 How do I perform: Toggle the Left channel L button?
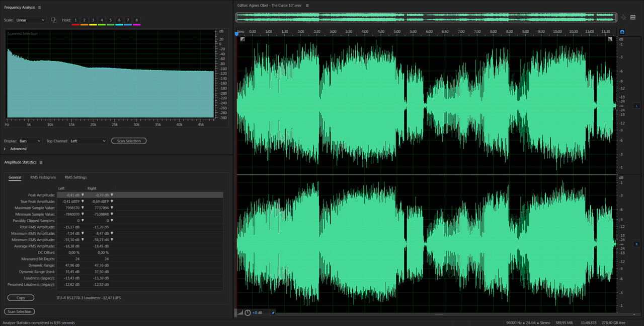tap(636, 106)
